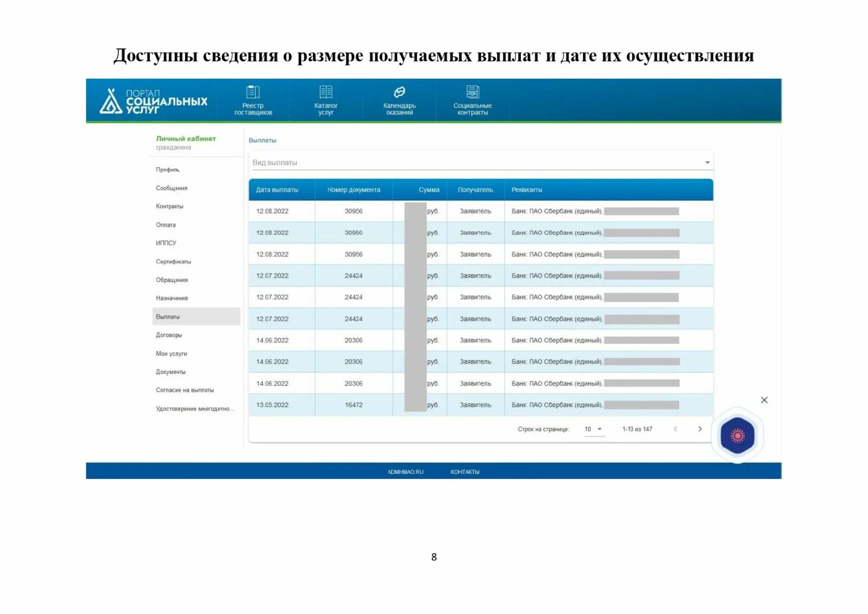Click the '1-10 из 147' pagination text
The height and width of the screenshot is (614, 868).
(x=637, y=429)
